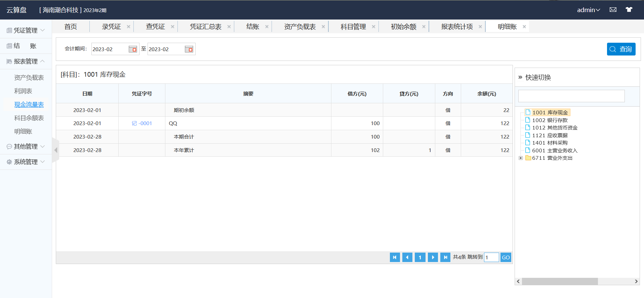This screenshot has height=298, width=644.
Task: Click the 查询 search button
Action: [x=621, y=49]
